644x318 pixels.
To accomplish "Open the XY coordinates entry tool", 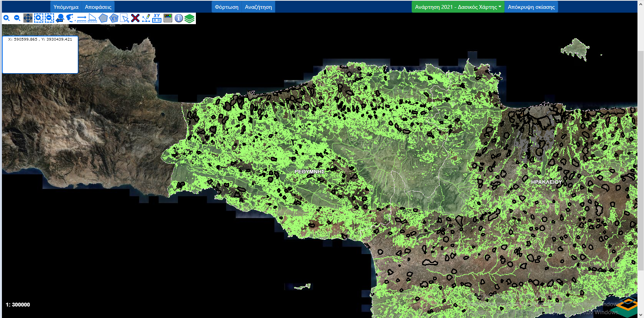I will pyautogui.click(x=157, y=18).
